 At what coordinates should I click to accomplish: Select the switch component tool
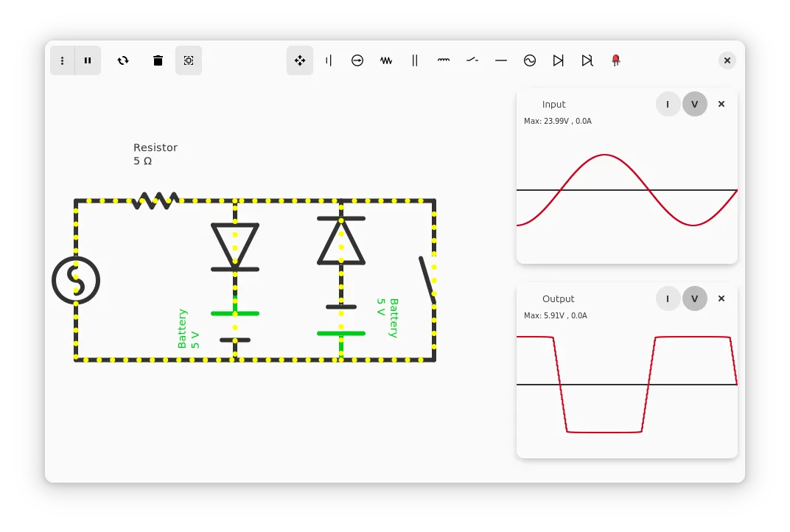point(472,60)
